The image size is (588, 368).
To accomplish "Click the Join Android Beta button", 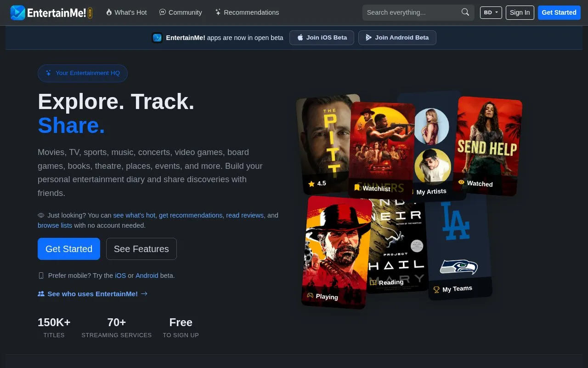I will tap(397, 38).
